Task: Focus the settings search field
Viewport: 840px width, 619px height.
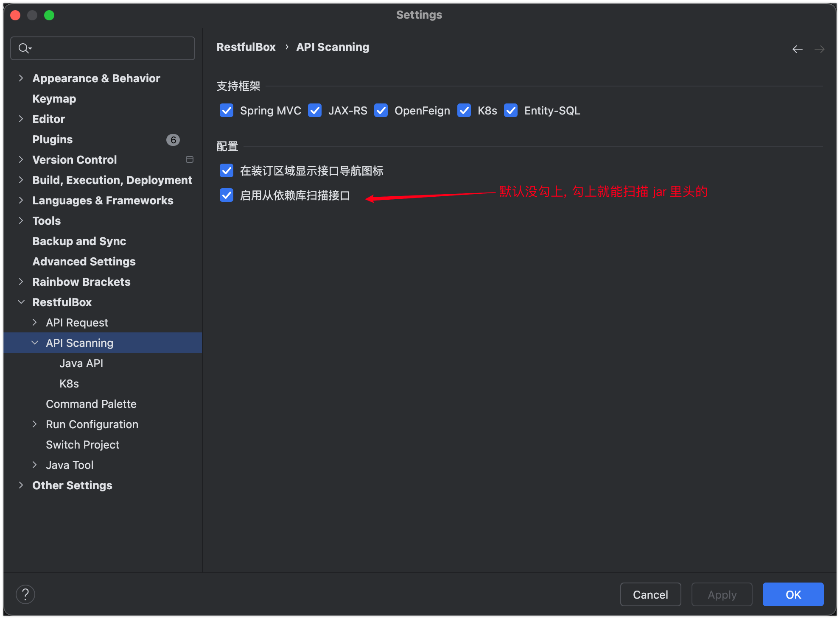Action: click(103, 48)
